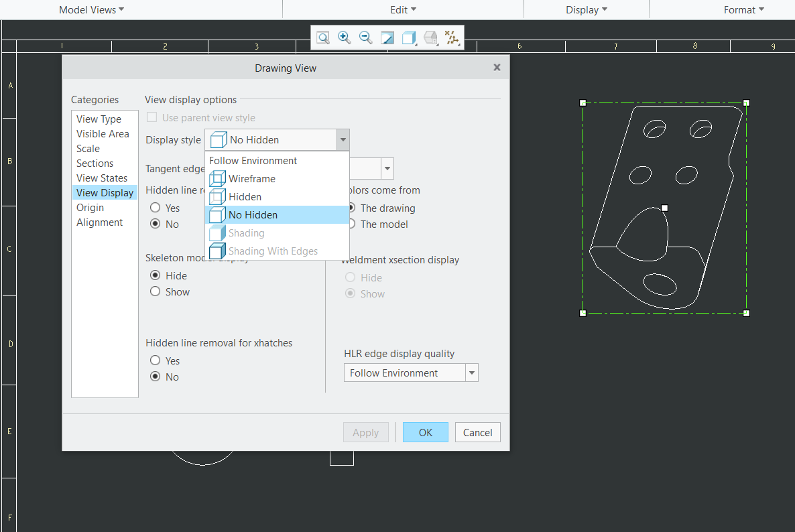Click the Zoom In magnifier icon
Screen dimensions: 795x532
344,38
